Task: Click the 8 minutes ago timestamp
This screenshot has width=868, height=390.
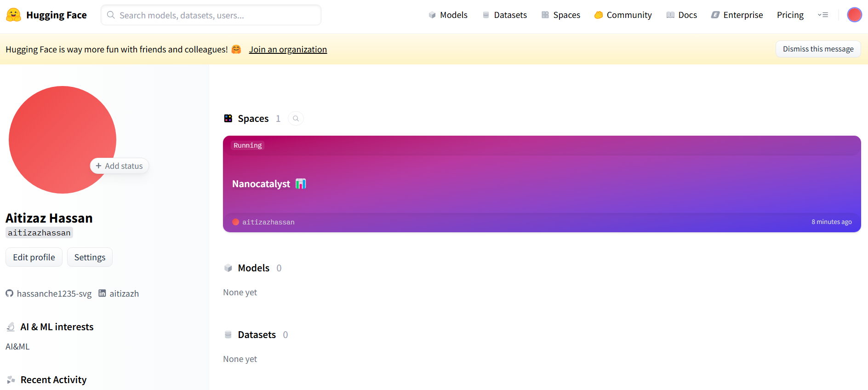Action: [832, 222]
